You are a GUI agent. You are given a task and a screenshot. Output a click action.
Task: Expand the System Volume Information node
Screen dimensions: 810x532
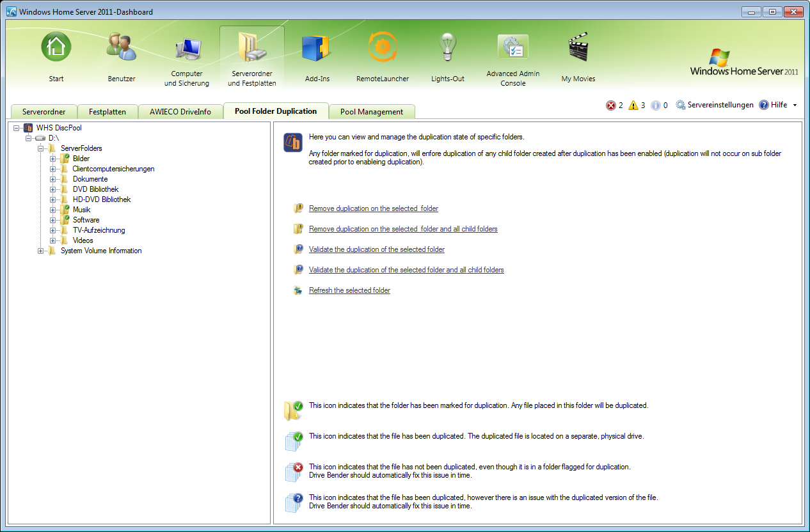click(x=41, y=251)
